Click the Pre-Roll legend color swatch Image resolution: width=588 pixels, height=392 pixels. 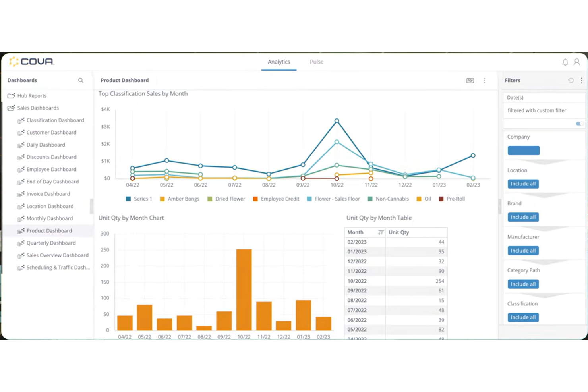(x=441, y=199)
